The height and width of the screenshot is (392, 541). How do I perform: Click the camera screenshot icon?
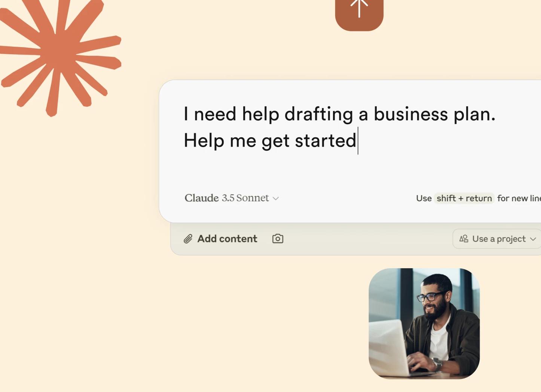coord(278,239)
